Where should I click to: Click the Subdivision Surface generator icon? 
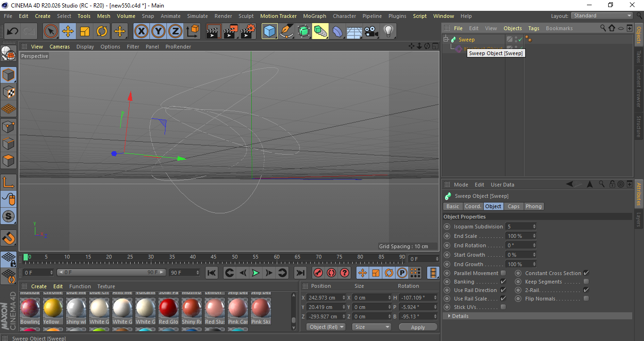tap(304, 32)
